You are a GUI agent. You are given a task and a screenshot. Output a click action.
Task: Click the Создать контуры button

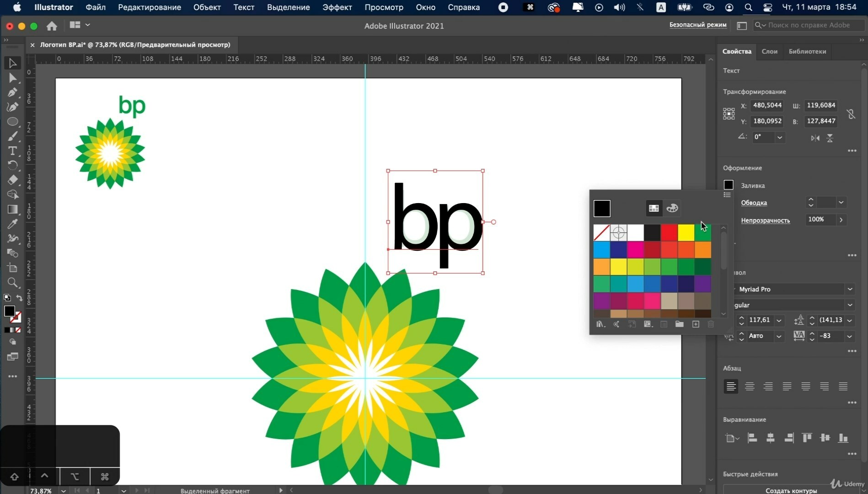click(791, 490)
